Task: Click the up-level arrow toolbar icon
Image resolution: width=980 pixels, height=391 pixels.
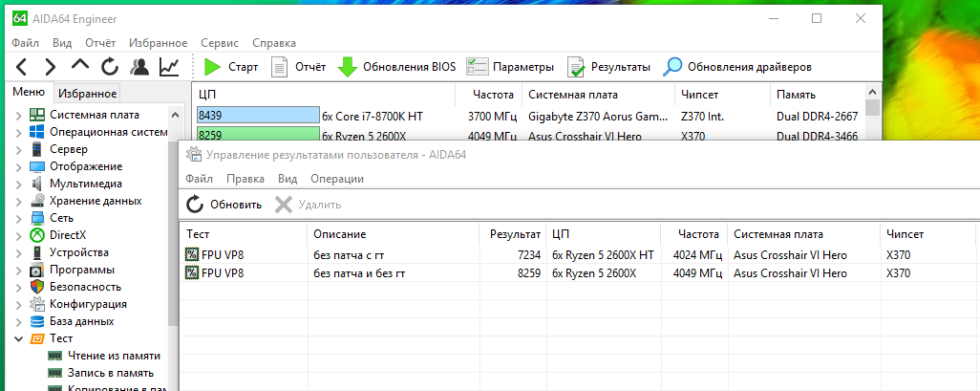Action: pyautogui.click(x=80, y=64)
